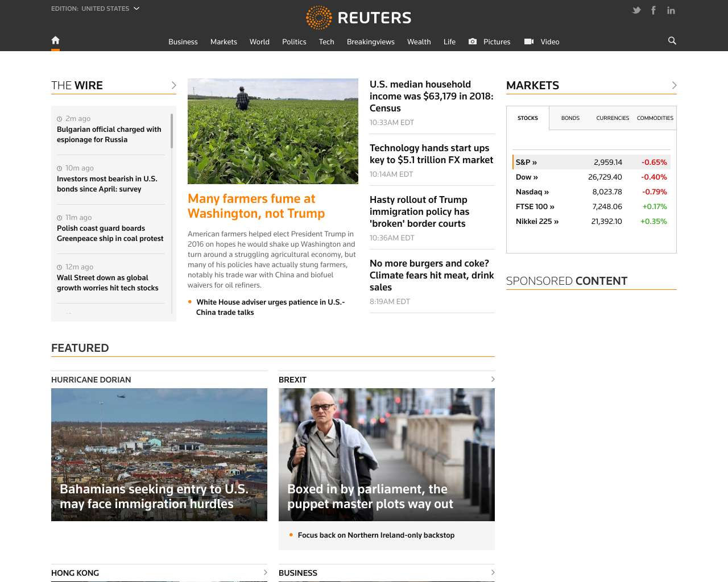Screen dimensions: 728x582
Task: Open White House adviser urges patience link
Action: coord(271,307)
